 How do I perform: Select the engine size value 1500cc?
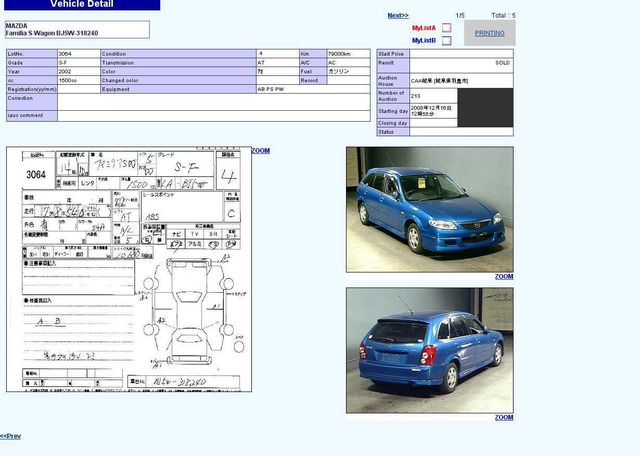click(68, 80)
